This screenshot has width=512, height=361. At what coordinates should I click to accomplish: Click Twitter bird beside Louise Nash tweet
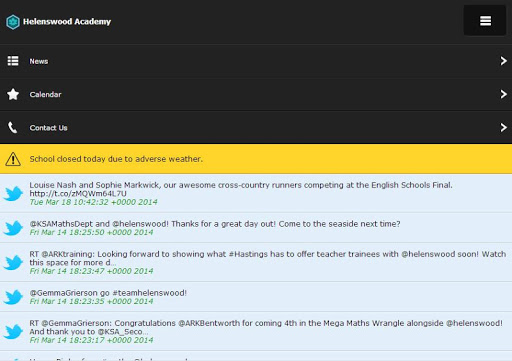(x=13, y=193)
